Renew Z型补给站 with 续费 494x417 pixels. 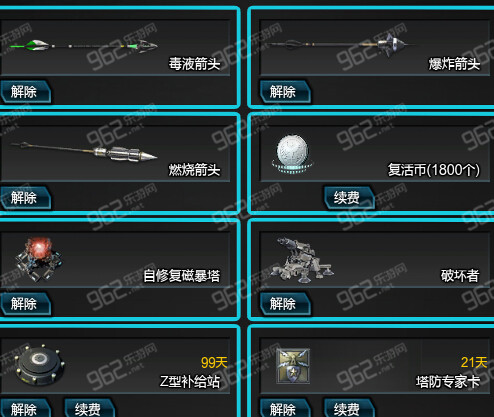pyautogui.click(x=89, y=408)
